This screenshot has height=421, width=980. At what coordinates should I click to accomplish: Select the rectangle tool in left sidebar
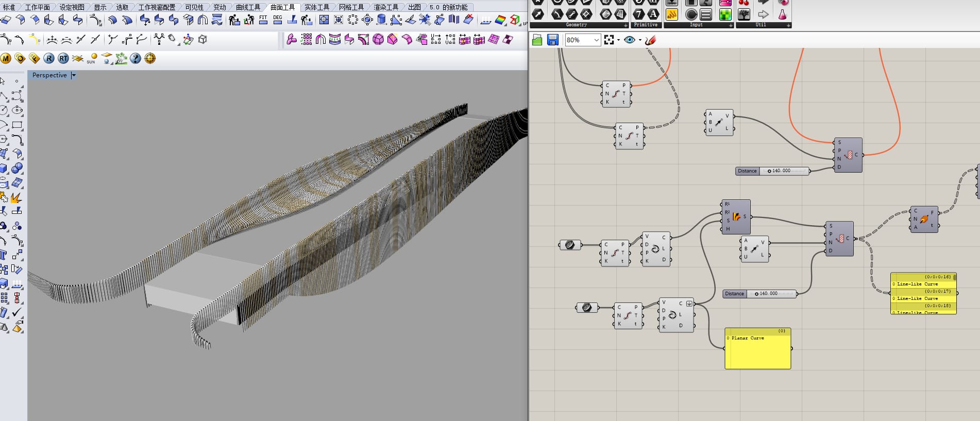pos(17,125)
